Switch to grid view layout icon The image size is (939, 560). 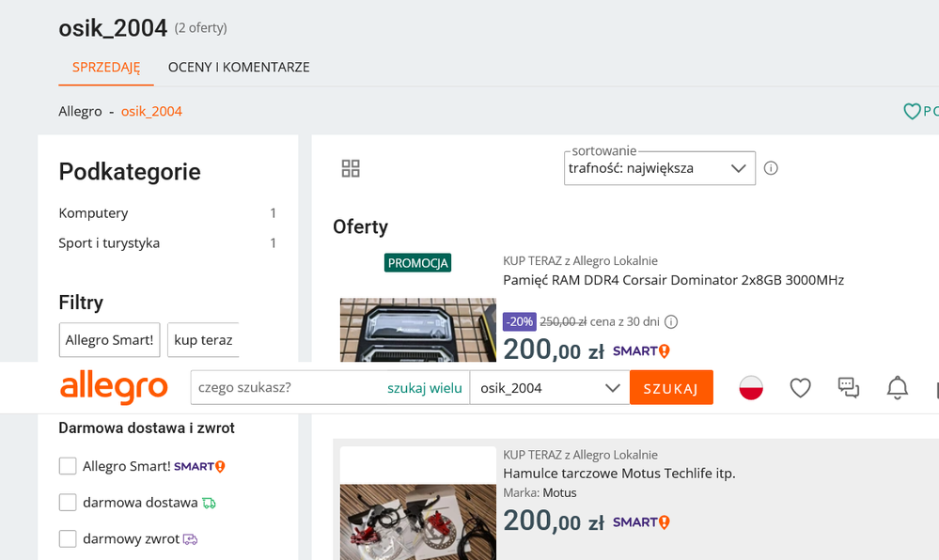[351, 168]
